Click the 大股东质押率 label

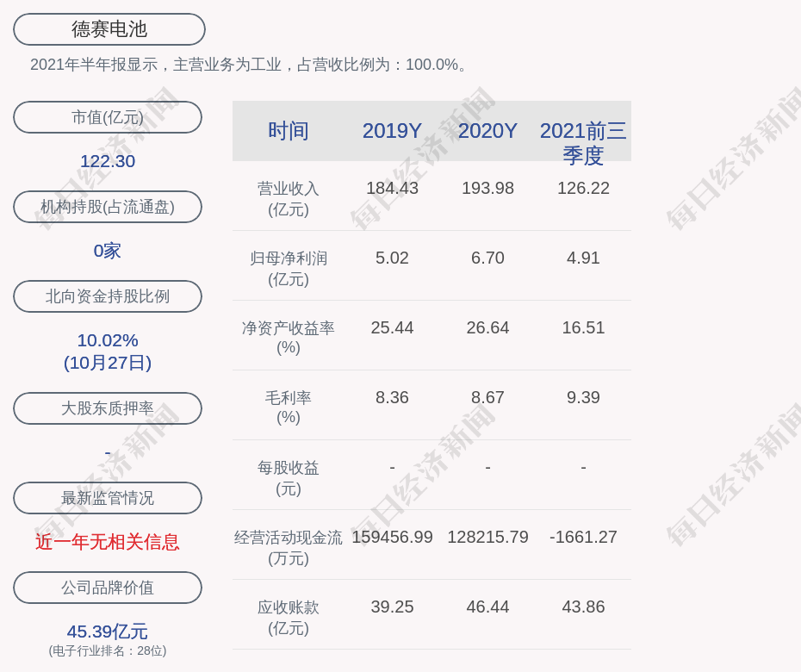(108, 408)
